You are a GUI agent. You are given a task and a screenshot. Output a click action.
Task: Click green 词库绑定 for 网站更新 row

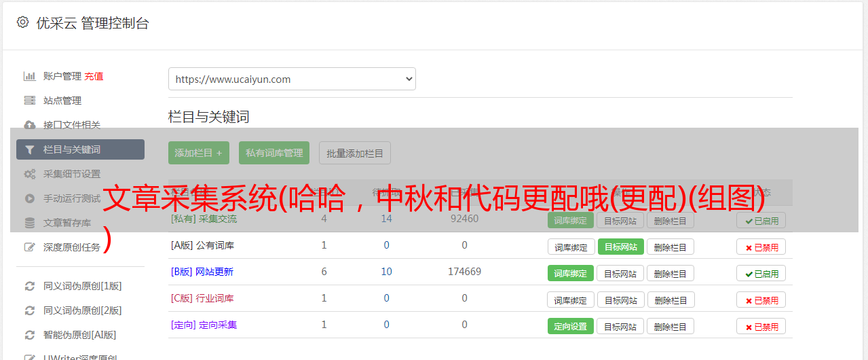pos(571,273)
